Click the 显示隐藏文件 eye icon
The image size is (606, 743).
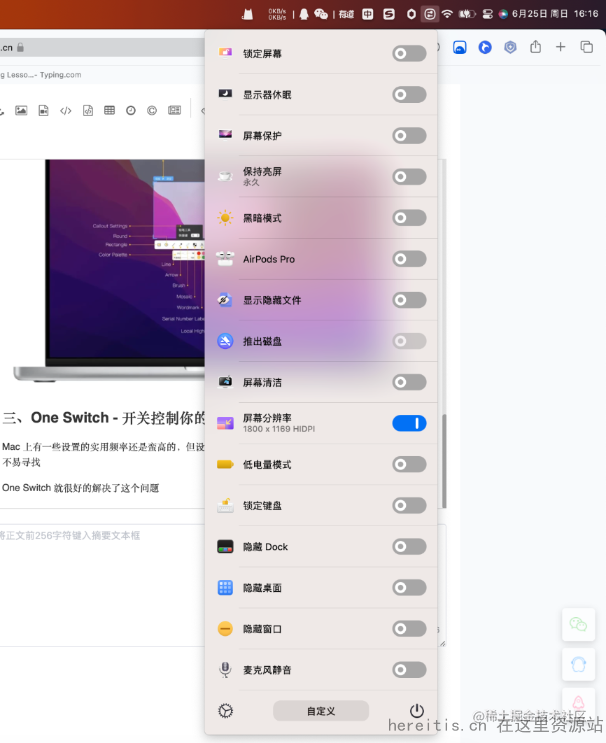(x=225, y=300)
